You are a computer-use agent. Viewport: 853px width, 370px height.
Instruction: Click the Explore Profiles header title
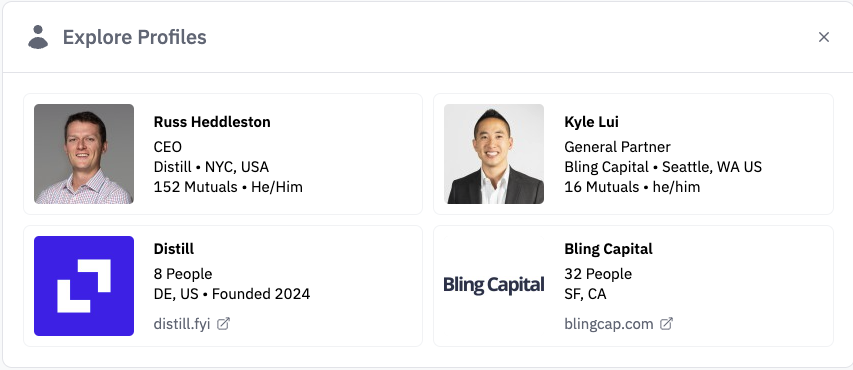pos(134,37)
